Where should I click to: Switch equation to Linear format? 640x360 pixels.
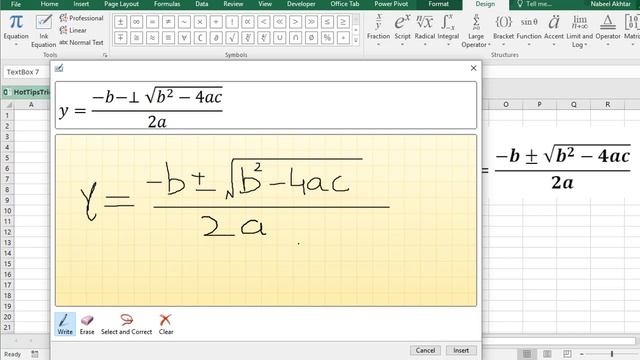point(73,30)
